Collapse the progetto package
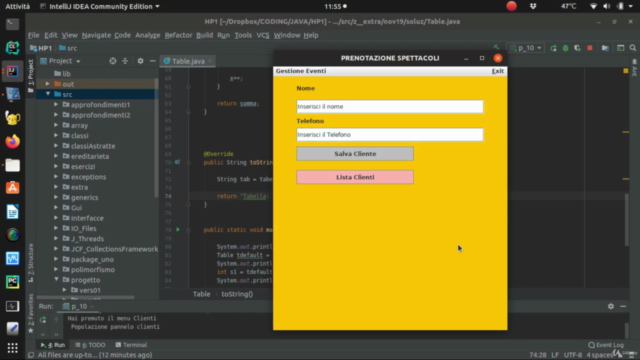The width and height of the screenshot is (640, 360). coord(56,280)
